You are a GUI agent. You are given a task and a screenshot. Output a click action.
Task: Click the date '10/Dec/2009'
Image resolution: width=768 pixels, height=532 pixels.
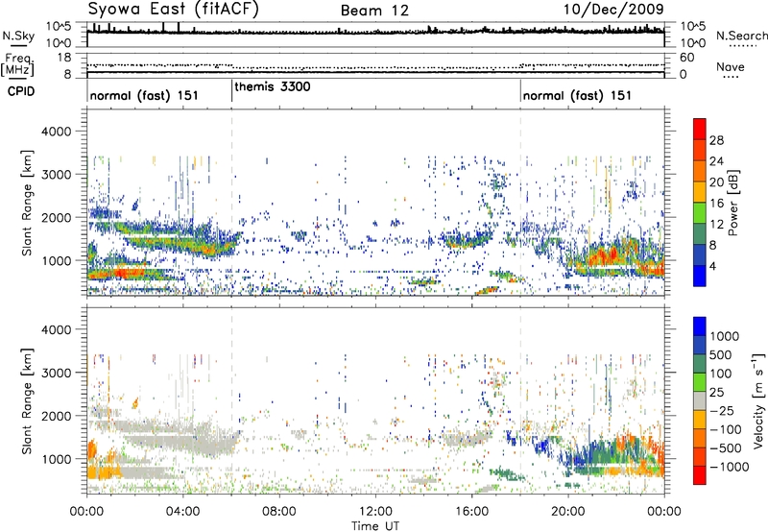click(x=613, y=10)
